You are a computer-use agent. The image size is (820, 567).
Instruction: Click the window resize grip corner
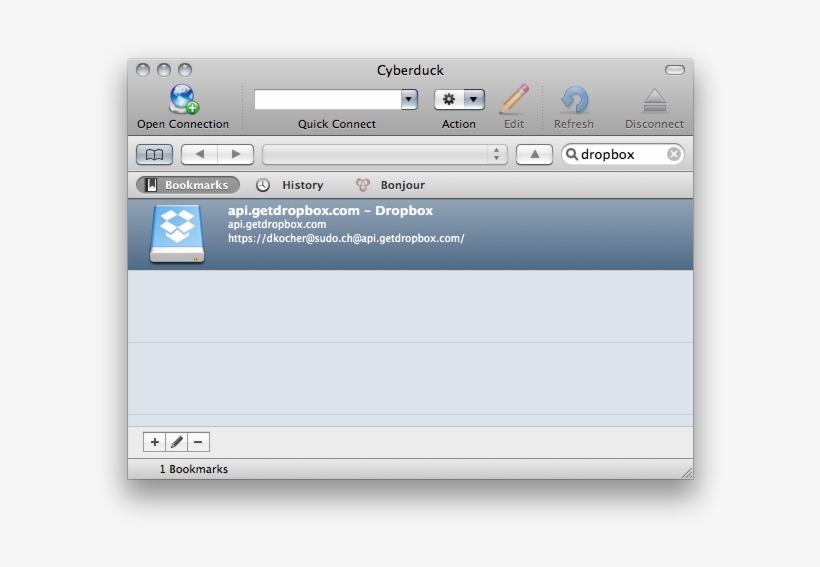point(687,473)
